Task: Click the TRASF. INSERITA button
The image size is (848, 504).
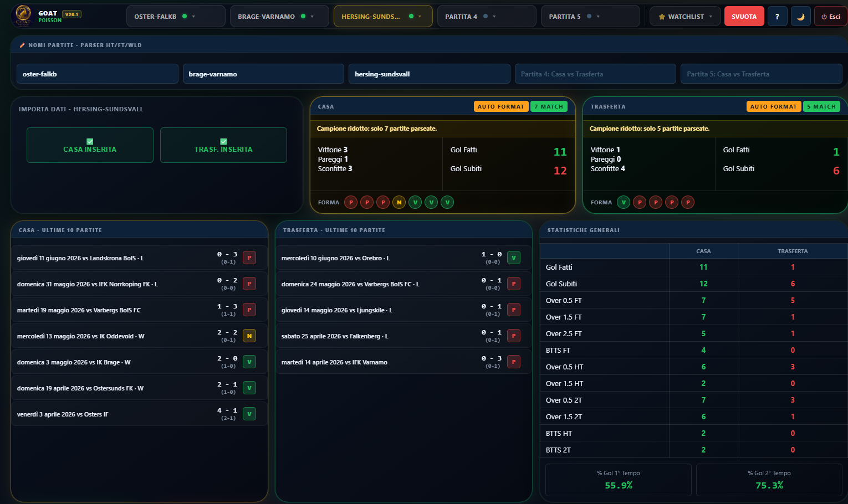Action: point(223,145)
